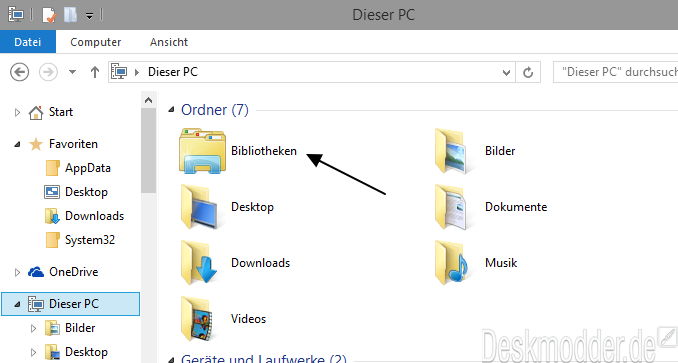
Task: Collapse the Ordner (7) group
Action: [171, 110]
